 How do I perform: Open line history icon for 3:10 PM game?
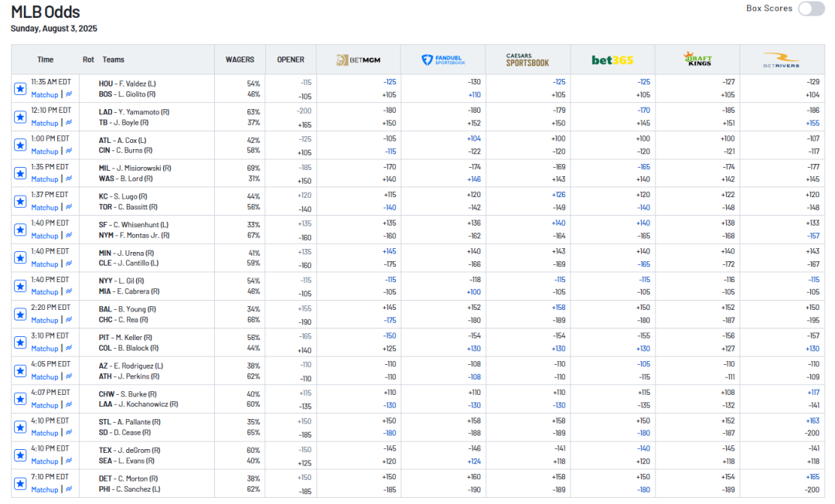point(70,348)
